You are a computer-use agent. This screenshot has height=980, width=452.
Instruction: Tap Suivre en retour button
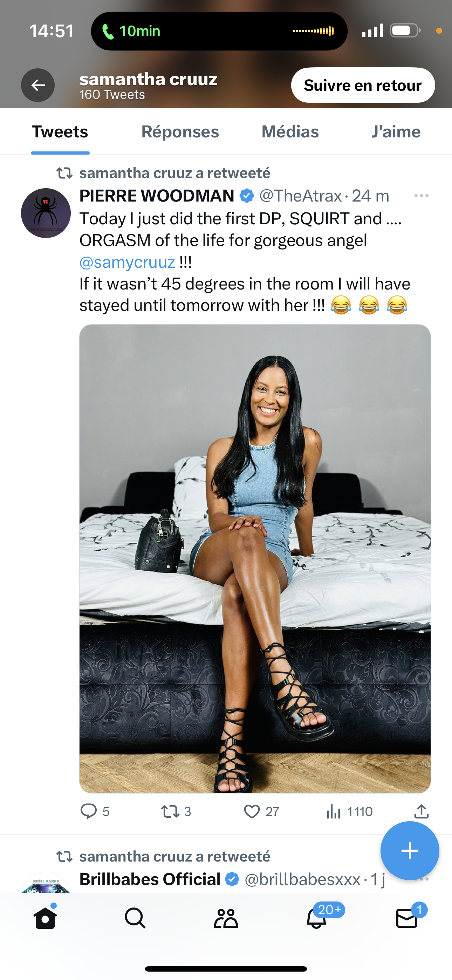pos(363,85)
